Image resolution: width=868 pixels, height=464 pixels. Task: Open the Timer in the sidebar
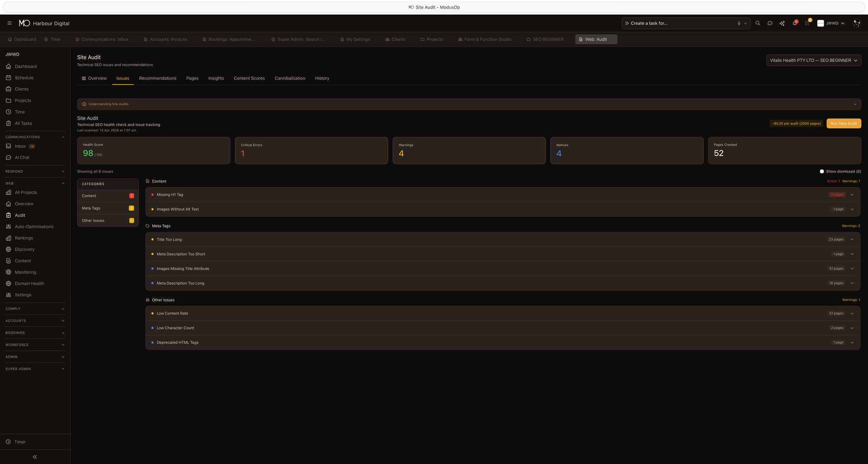click(20, 442)
